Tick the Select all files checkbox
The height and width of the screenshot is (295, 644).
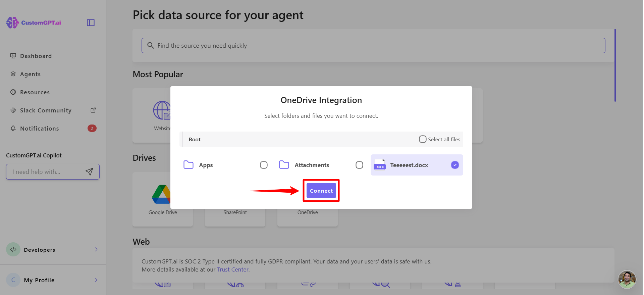click(x=423, y=139)
